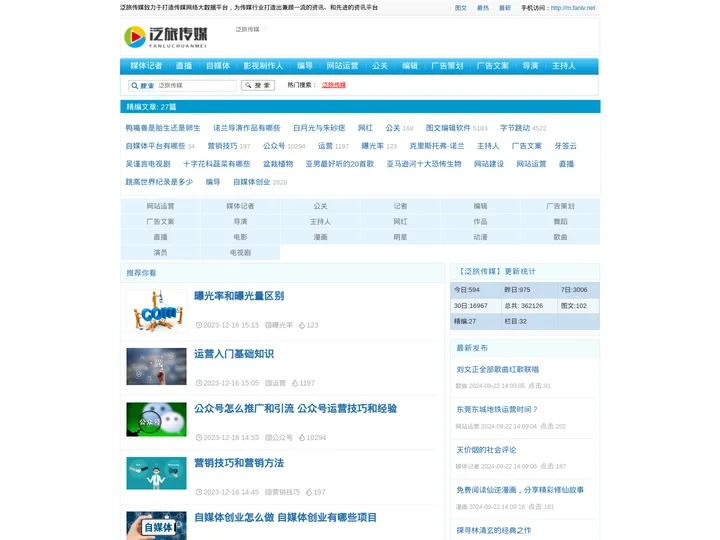Click the 栏目:32 statistics cell

529,321
